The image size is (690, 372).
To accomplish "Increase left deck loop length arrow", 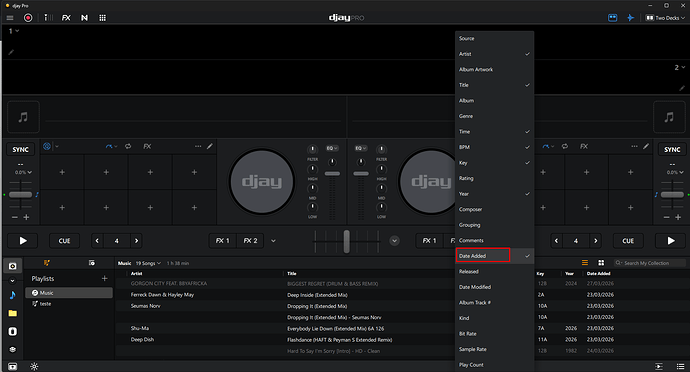I will point(136,241).
